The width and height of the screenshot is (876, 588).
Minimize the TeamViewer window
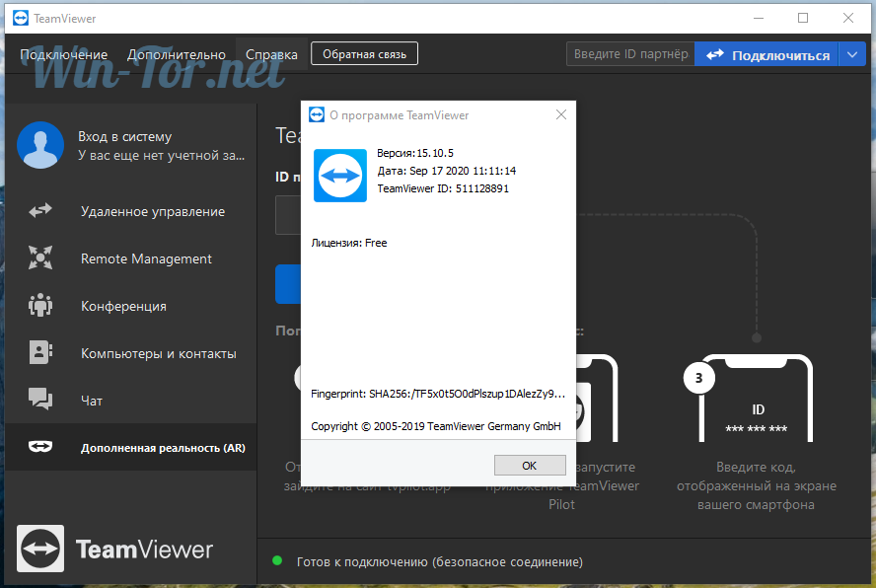(x=759, y=18)
